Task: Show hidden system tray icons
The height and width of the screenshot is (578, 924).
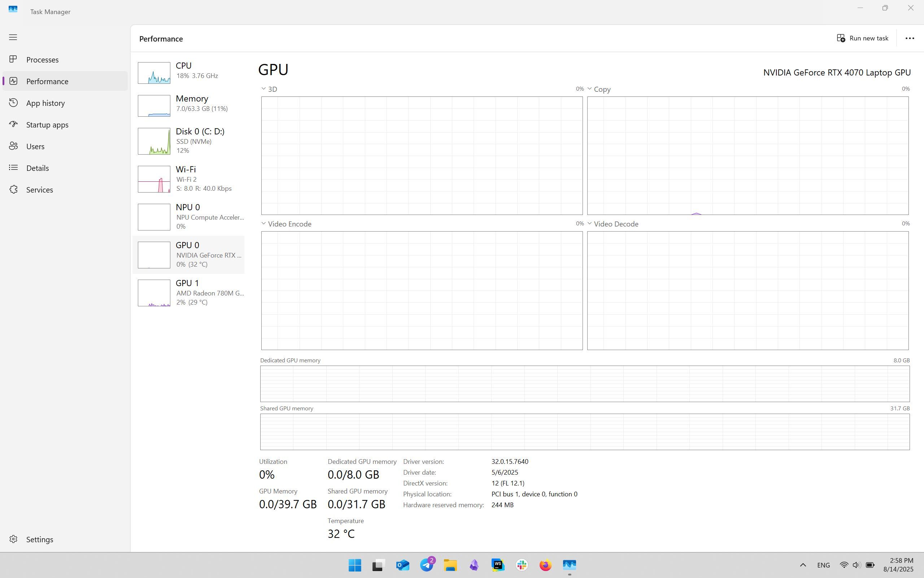Action: [803, 565]
